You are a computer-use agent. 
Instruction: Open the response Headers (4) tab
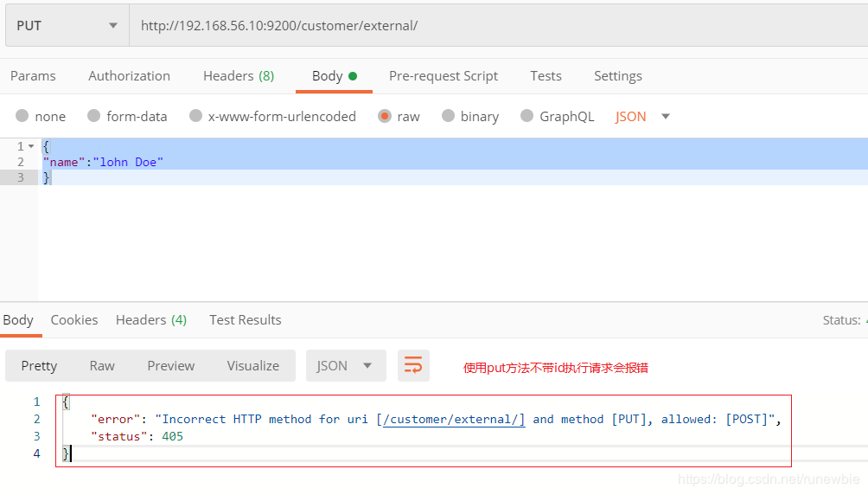pos(151,320)
